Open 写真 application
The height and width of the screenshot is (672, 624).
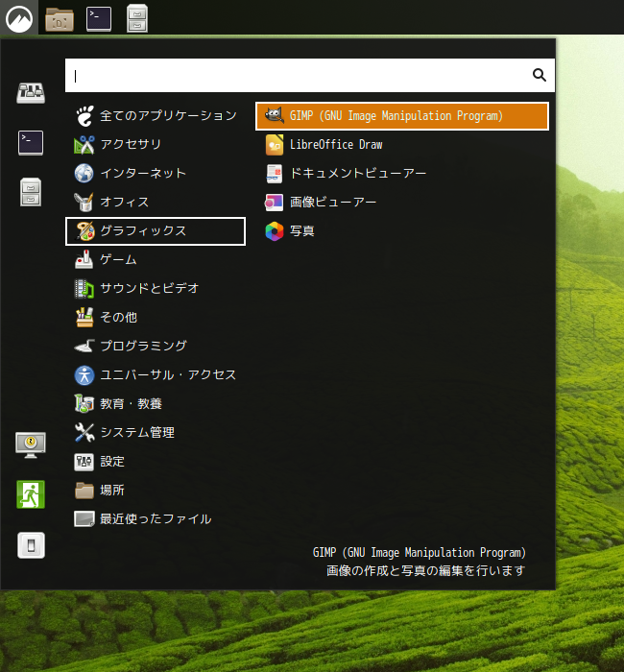402,231
